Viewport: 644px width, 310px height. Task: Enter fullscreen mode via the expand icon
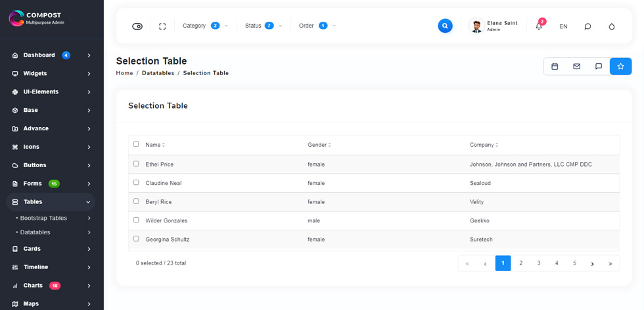(162, 26)
